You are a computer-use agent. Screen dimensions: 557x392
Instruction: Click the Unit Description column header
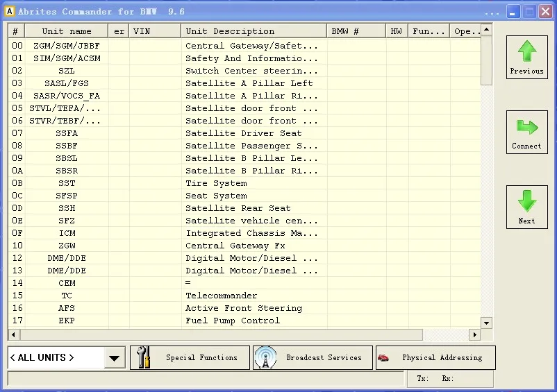coord(253,31)
